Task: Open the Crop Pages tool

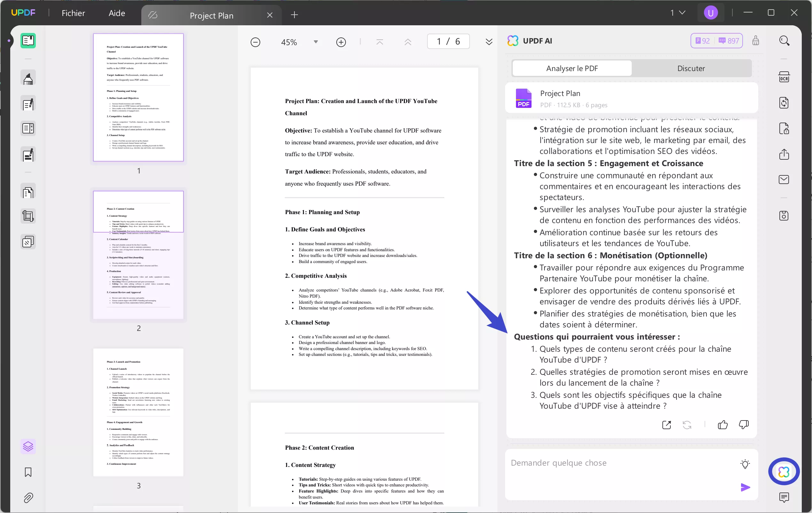Action: point(28,216)
